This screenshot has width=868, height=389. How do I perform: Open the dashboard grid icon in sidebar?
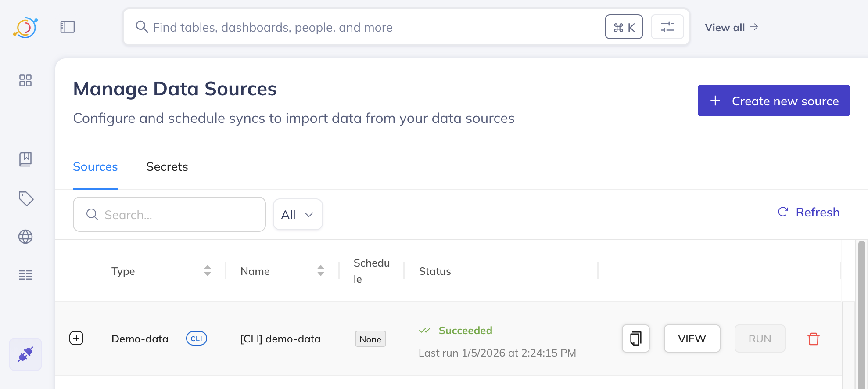(25, 80)
